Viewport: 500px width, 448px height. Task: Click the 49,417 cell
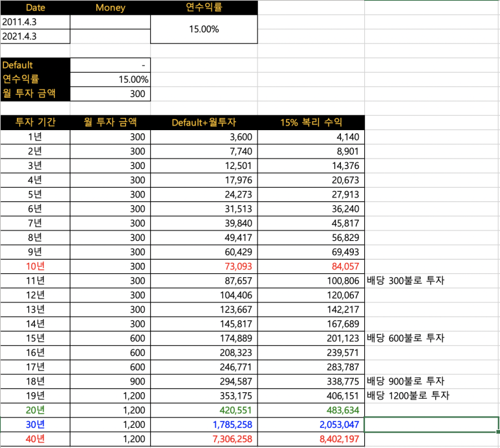(x=204, y=238)
